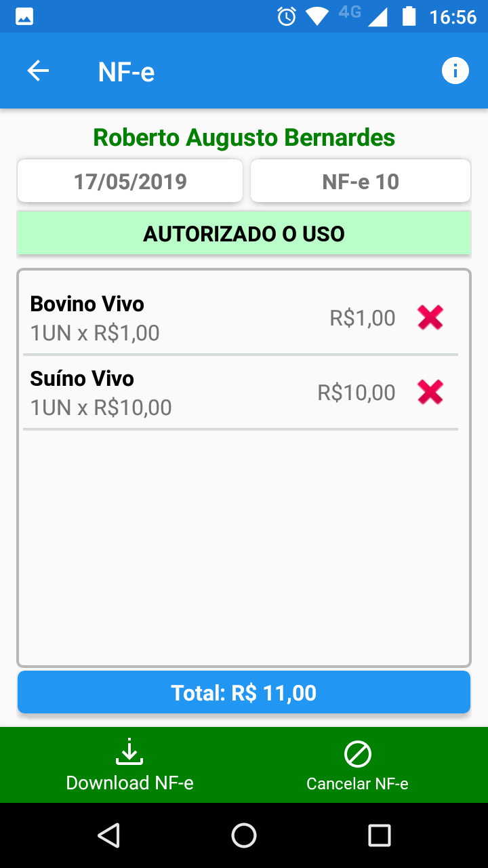Open Android recent apps square button

(x=379, y=835)
